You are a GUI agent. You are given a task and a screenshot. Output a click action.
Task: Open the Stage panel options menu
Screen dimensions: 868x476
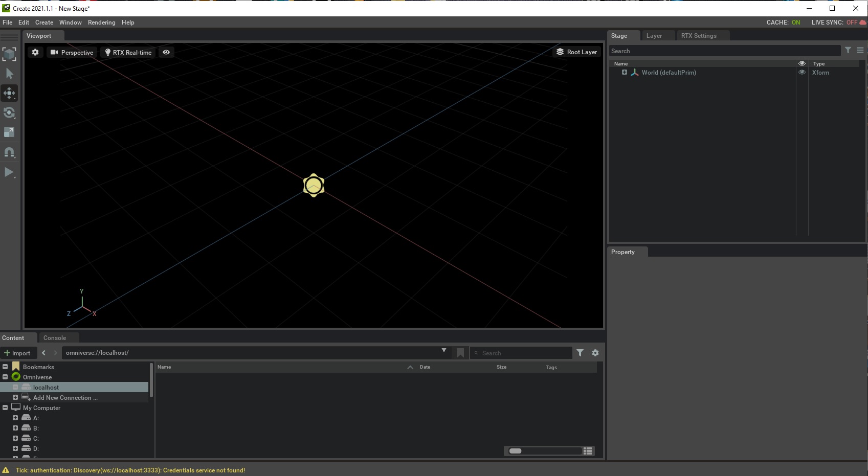pyautogui.click(x=860, y=50)
